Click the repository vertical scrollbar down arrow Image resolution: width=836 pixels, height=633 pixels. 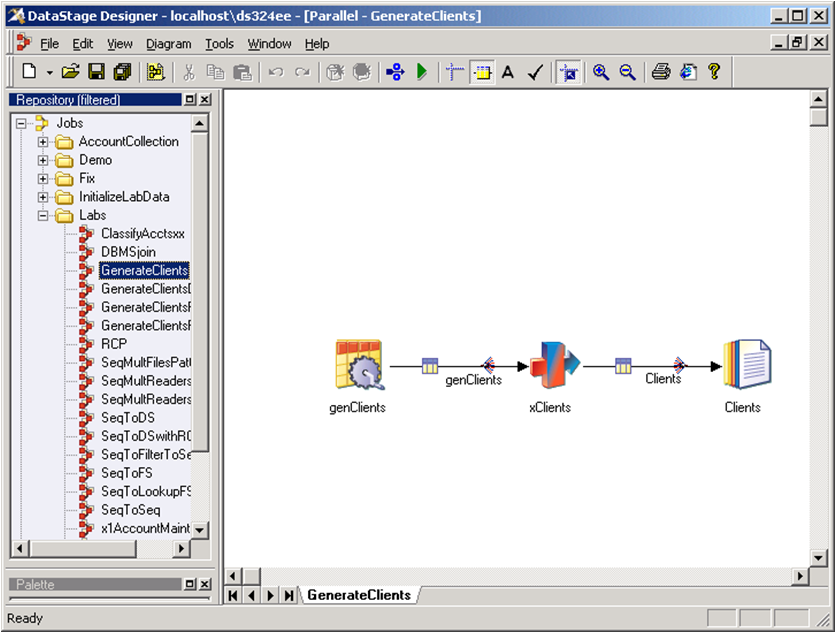199,529
